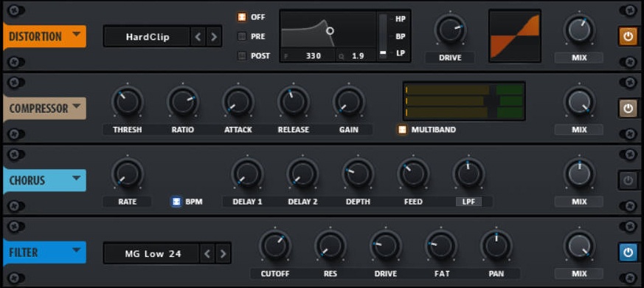Viewport: 644px width, 288px height.
Task: Click the BP filter type label
Action: point(400,36)
